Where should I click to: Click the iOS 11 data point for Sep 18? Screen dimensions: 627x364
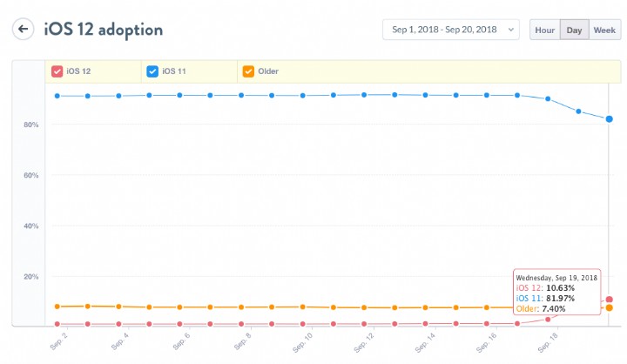point(578,111)
